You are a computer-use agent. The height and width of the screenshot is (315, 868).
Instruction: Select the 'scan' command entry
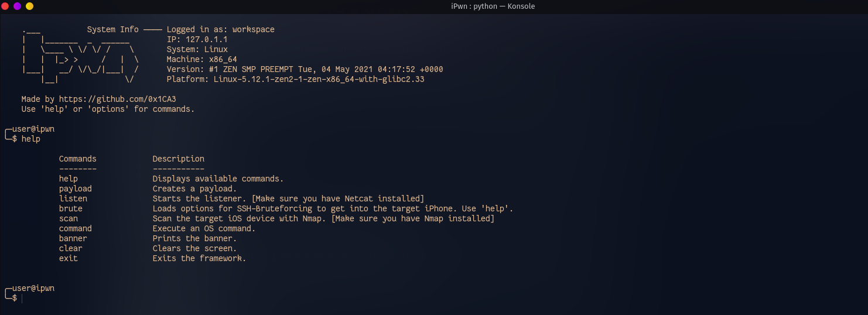tap(69, 218)
